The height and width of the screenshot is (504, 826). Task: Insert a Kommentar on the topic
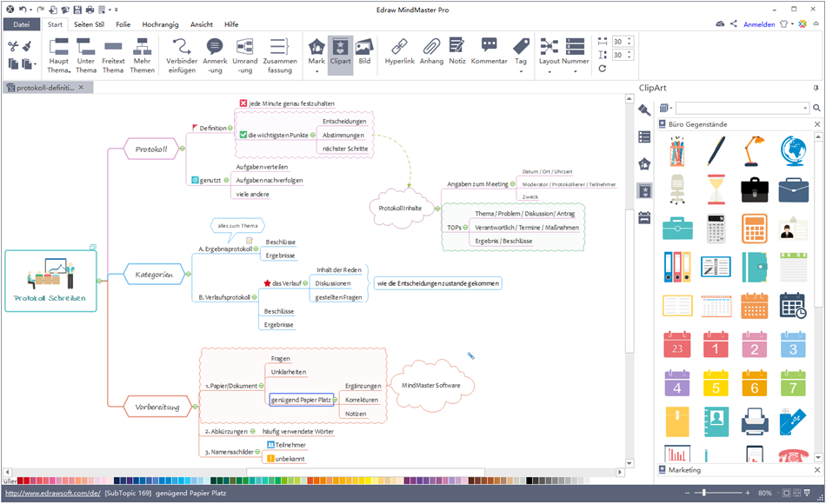489,51
